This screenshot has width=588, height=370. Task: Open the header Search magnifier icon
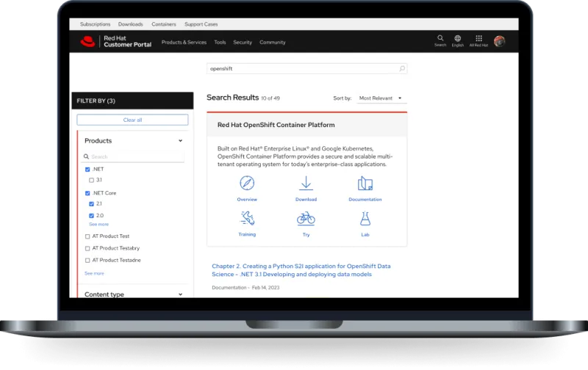point(440,38)
